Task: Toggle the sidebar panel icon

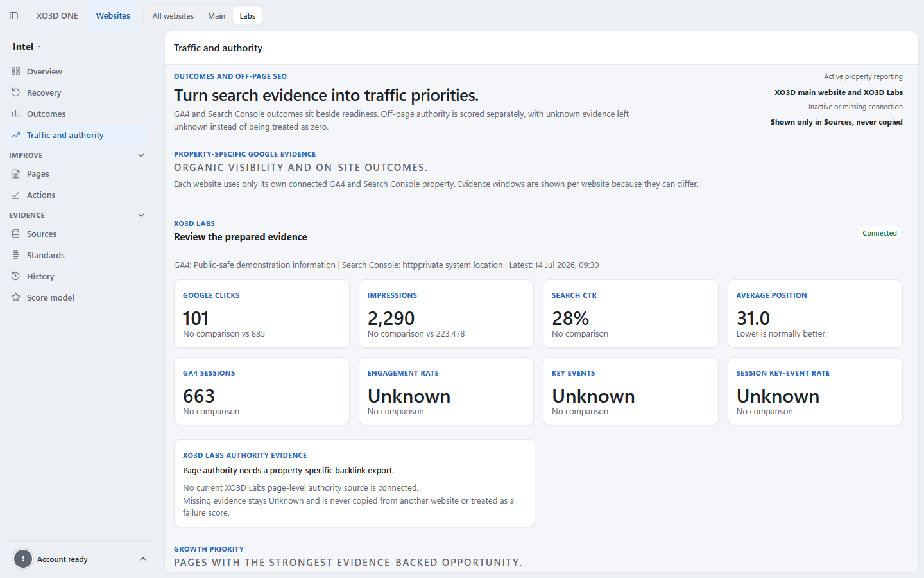Action: 14,15
